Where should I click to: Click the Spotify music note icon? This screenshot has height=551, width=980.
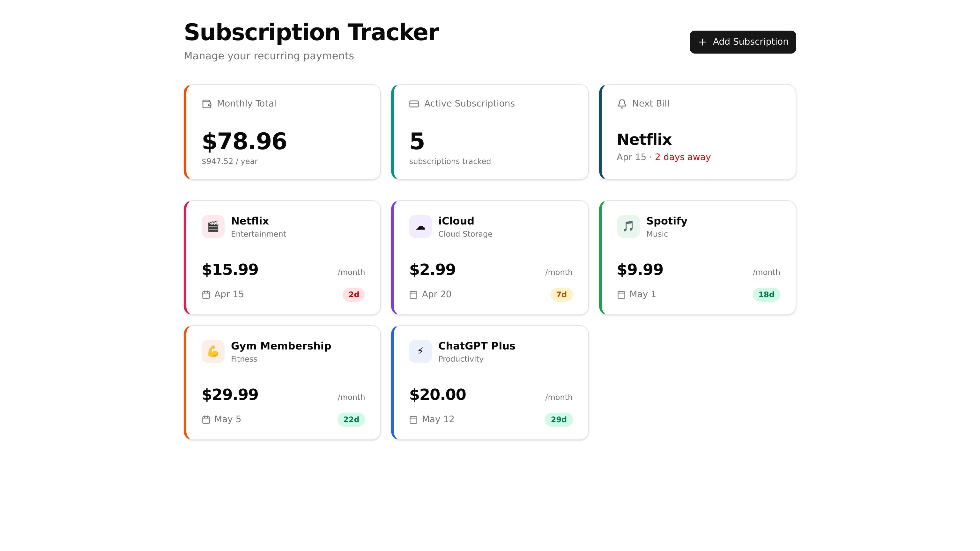pyautogui.click(x=628, y=226)
